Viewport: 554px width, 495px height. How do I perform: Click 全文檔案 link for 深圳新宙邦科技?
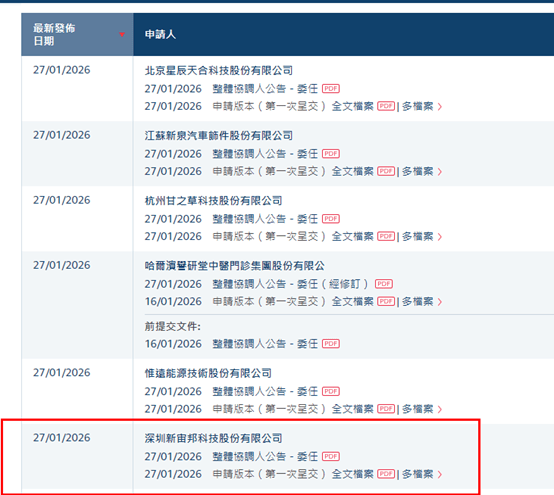pos(353,474)
